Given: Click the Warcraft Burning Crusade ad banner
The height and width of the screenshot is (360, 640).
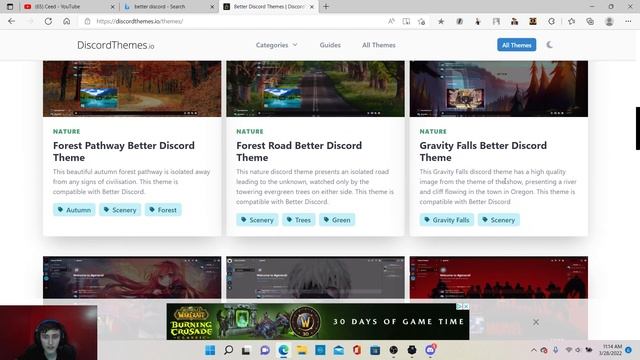Looking at the screenshot, I should click(x=318, y=322).
